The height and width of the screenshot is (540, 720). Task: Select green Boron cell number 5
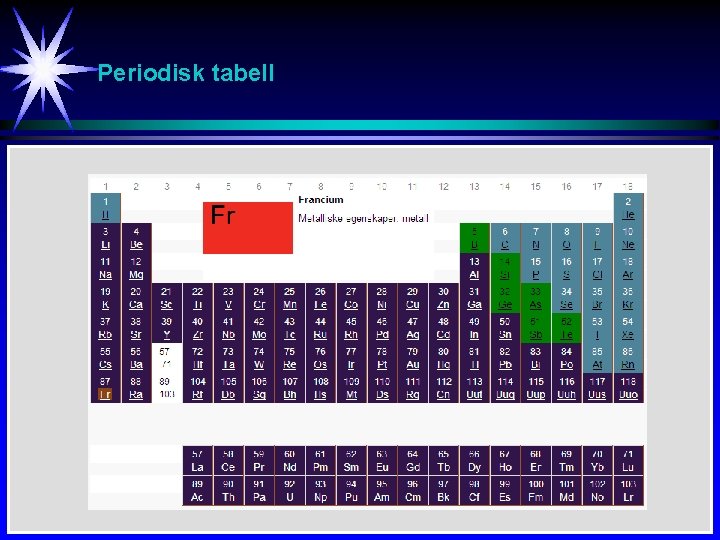tap(474, 238)
